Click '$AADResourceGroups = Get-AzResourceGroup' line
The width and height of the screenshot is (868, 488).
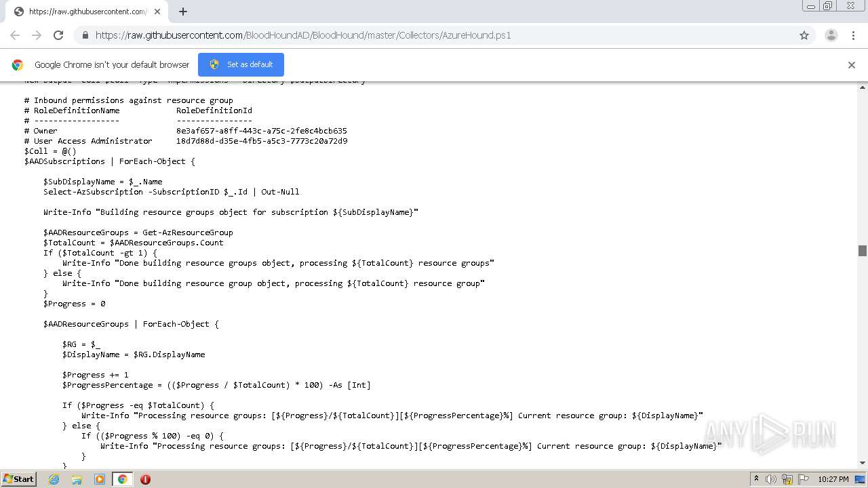[x=138, y=232]
